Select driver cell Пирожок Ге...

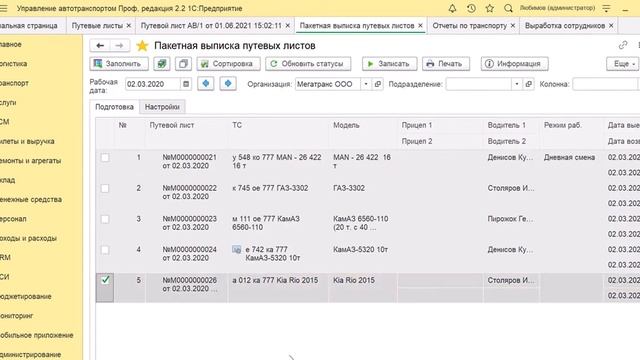pos(510,219)
